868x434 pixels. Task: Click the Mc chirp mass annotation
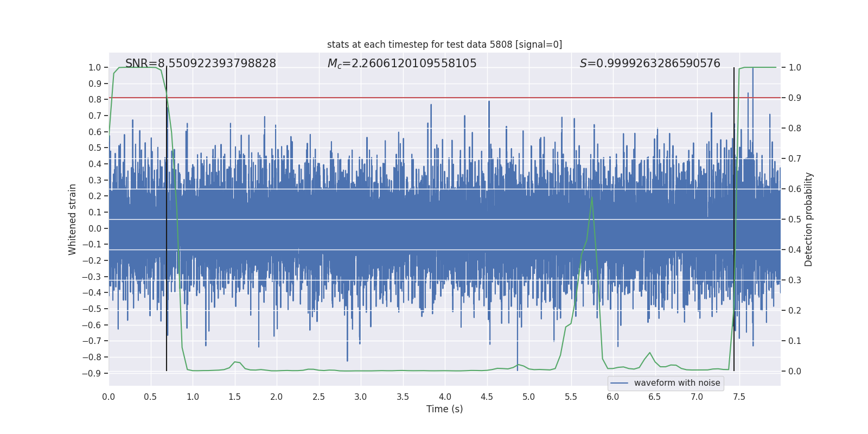coord(401,63)
